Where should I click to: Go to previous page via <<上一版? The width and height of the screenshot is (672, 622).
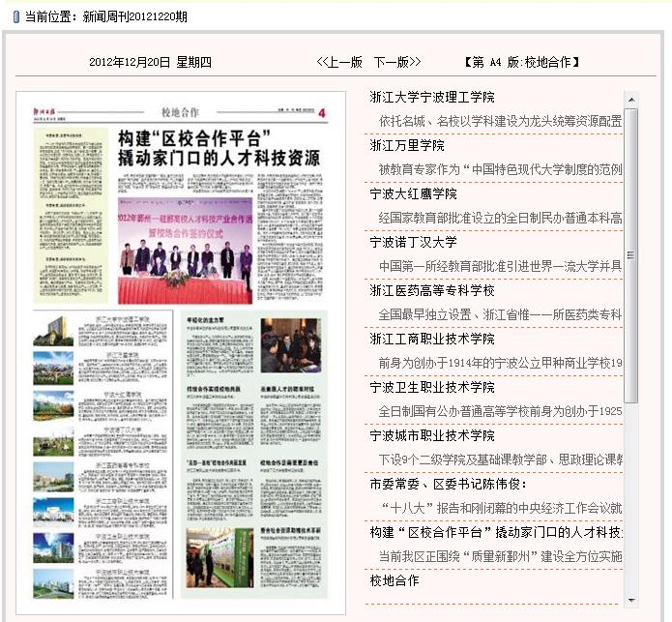[339, 62]
